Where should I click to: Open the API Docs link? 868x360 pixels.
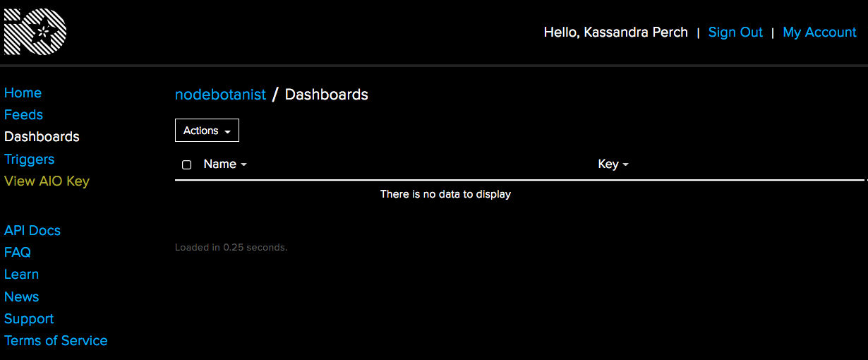(32, 231)
